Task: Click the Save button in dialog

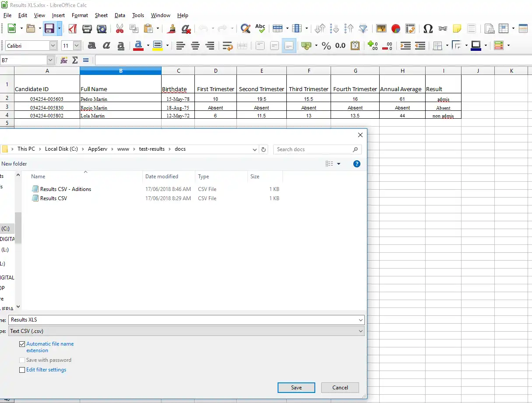Action: coord(296,388)
